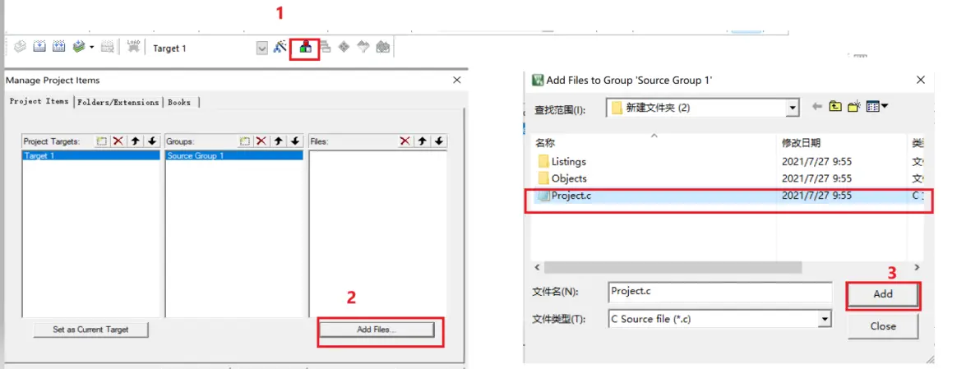This screenshot has height=369, width=980.
Task: Close the Add Files to Group dialog
Action: (921, 80)
